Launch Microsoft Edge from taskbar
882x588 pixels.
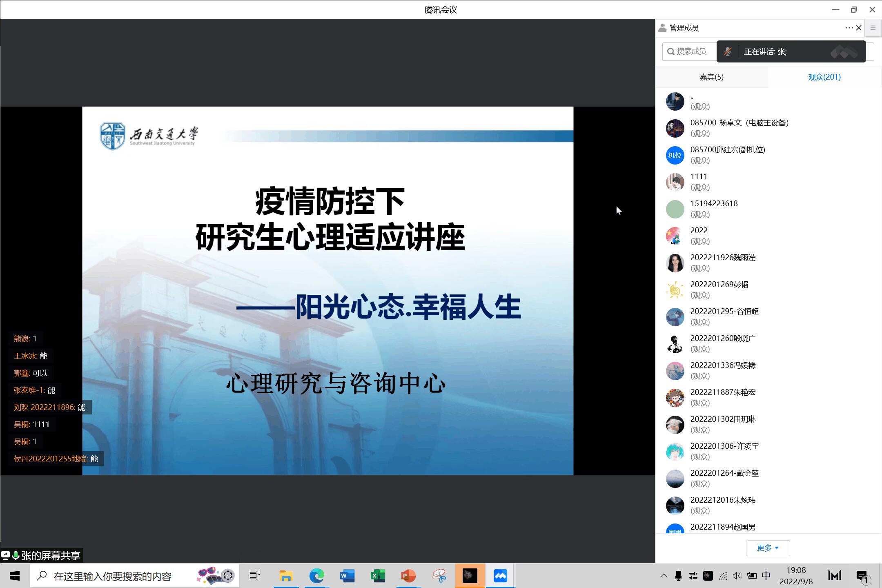point(316,576)
